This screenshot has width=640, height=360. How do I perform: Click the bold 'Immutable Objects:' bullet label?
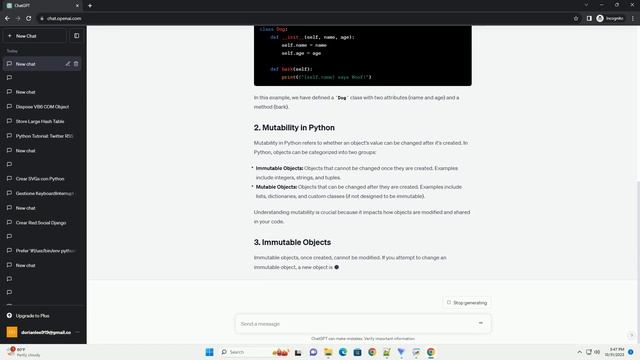tap(279, 168)
